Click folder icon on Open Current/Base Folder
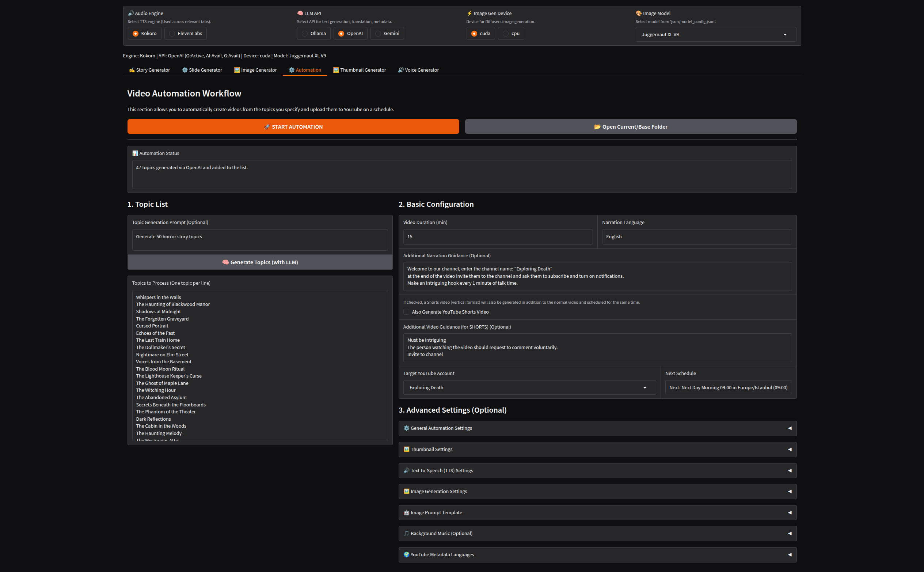 pyautogui.click(x=597, y=127)
